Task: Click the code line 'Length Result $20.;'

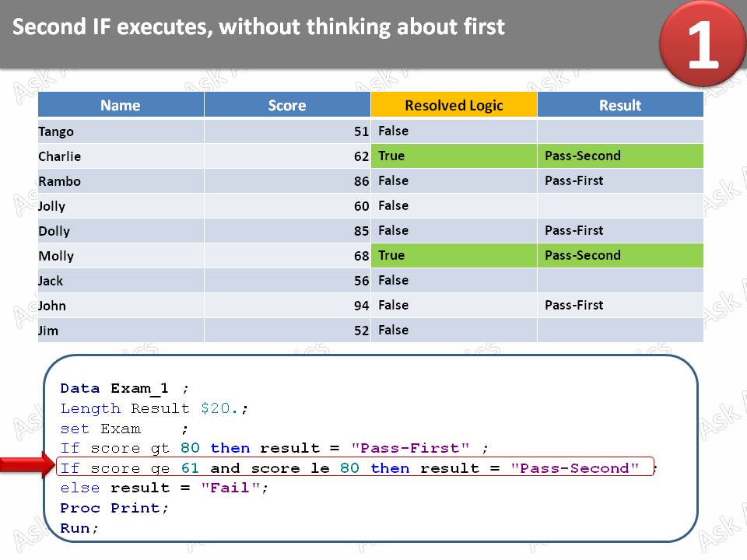Action: tap(154, 408)
